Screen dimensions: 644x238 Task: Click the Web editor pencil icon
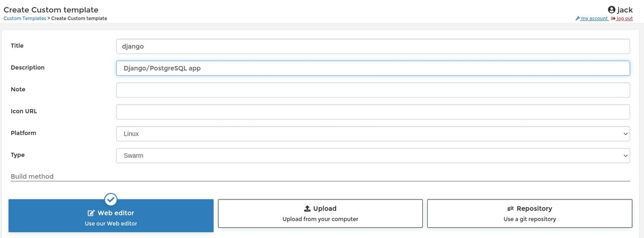[x=91, y=213]
